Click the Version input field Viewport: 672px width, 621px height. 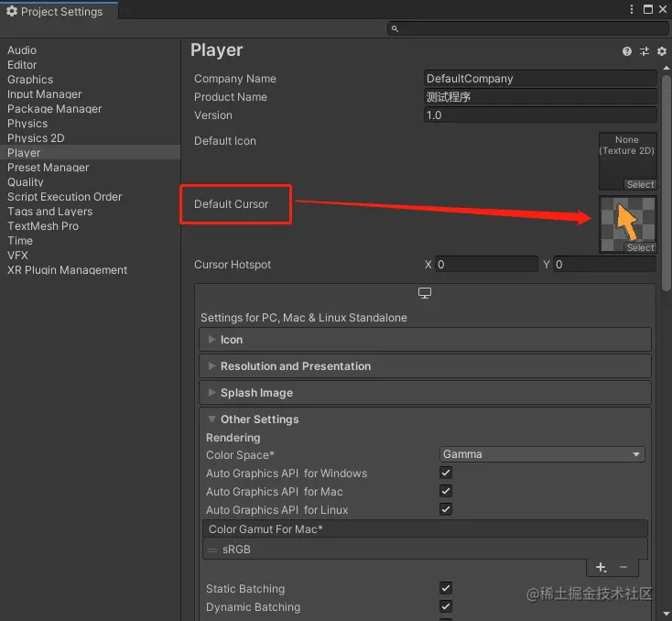540,114
